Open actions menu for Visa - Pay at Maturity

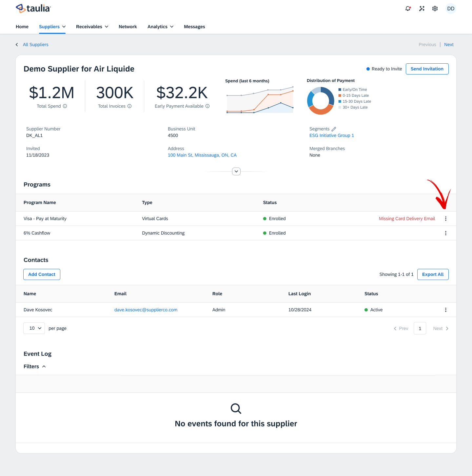pos(446,218)
